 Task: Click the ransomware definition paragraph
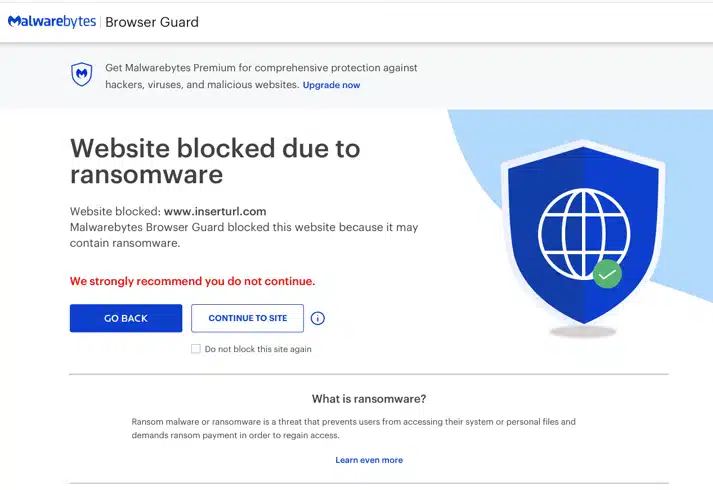coord(353,428)
